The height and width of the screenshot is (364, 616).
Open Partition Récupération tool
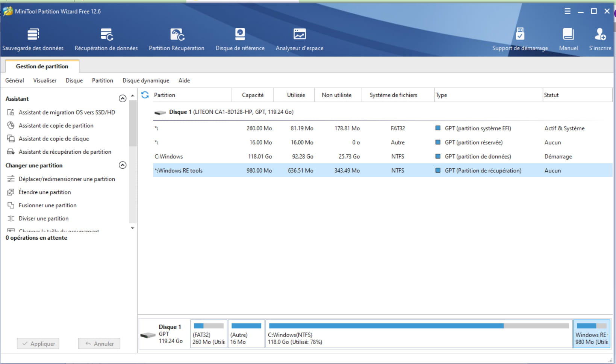[177, 39]
